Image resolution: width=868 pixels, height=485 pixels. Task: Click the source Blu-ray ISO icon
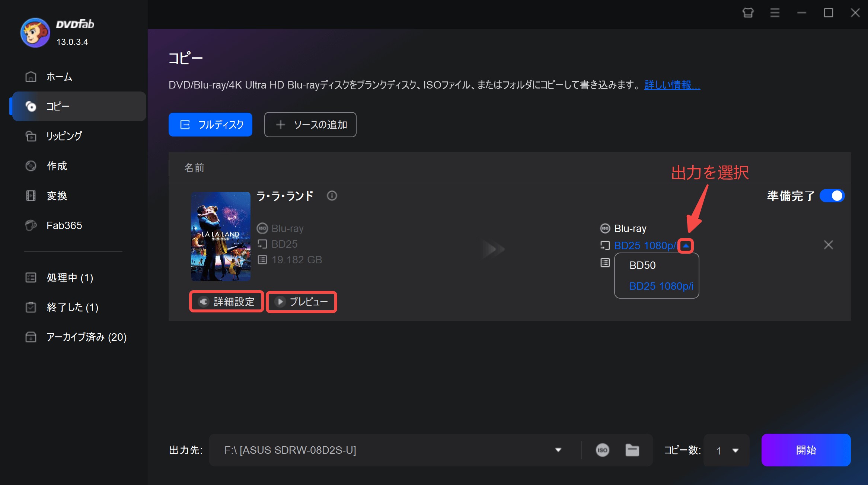pyautogui.click(x=262, y=228)
